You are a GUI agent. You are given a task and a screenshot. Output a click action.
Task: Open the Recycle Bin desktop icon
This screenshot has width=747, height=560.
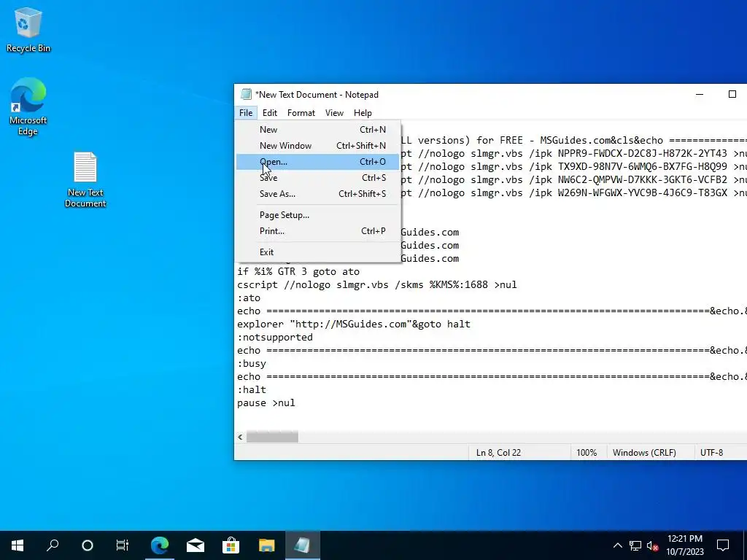pyautogui.click(x=28, y=29)
